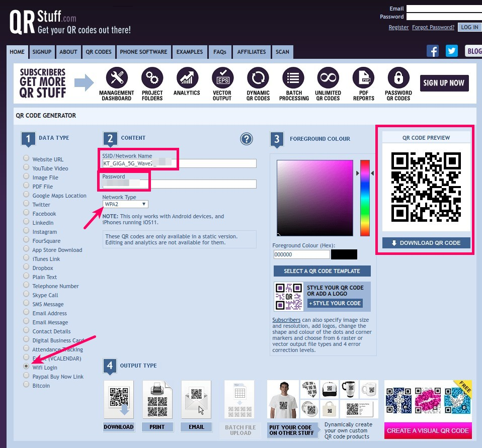Choose the Email output type icon

point(196,399)
